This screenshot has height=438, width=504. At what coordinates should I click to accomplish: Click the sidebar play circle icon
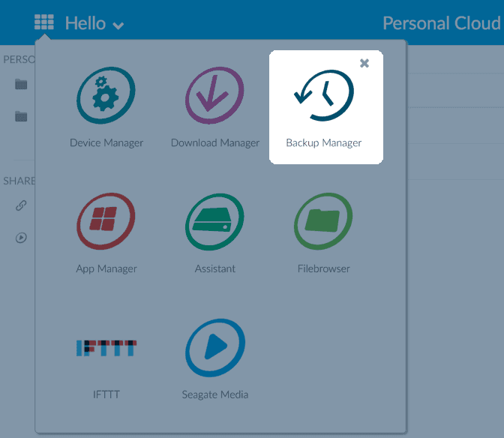[x=21, y=238]
